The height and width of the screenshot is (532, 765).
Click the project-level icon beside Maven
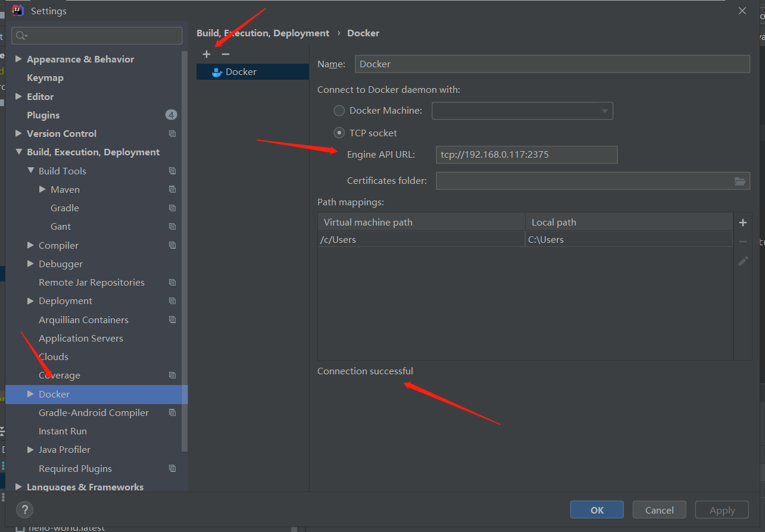172,190
